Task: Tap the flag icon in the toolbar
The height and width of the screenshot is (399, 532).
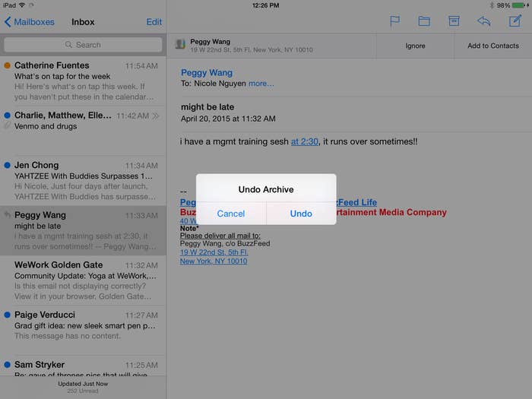Action: tap(394, 21)
